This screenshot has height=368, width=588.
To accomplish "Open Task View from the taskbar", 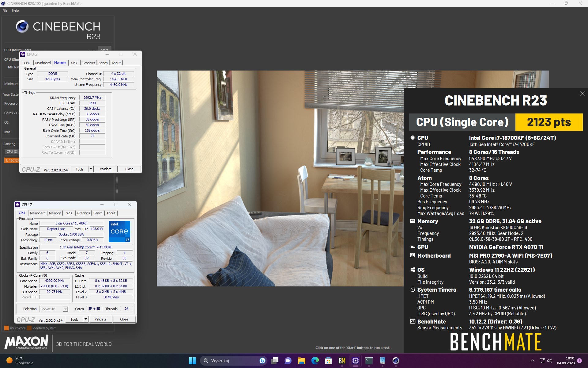I will tap(275, 361).
